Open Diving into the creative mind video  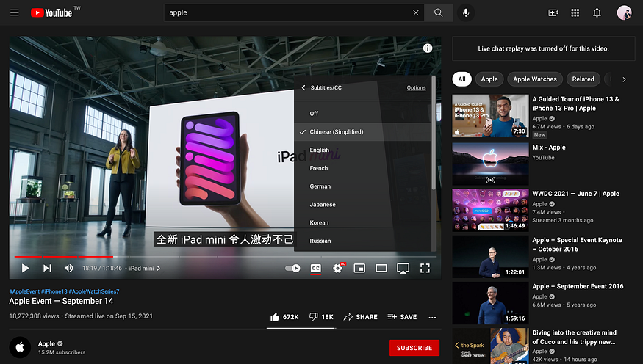[574, 337]
